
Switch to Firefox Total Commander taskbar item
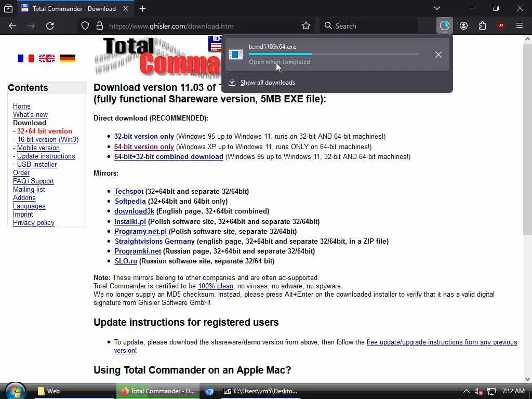(x=158, y=391)
